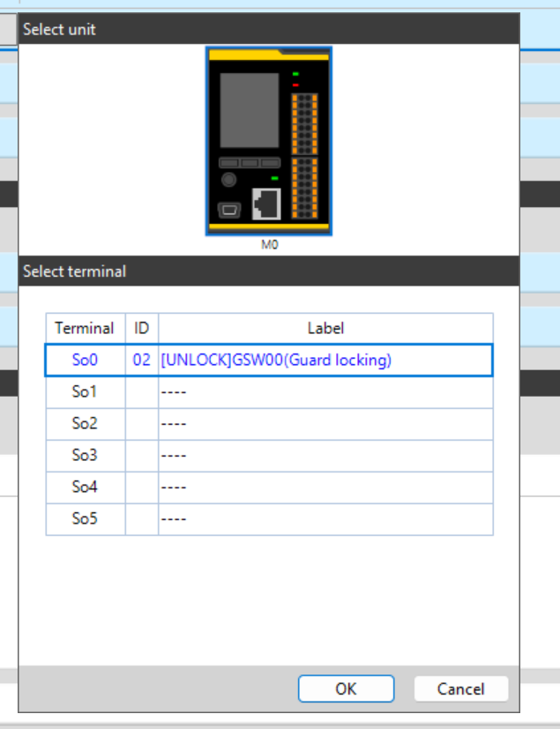Click the ID column header

[141, 328]
